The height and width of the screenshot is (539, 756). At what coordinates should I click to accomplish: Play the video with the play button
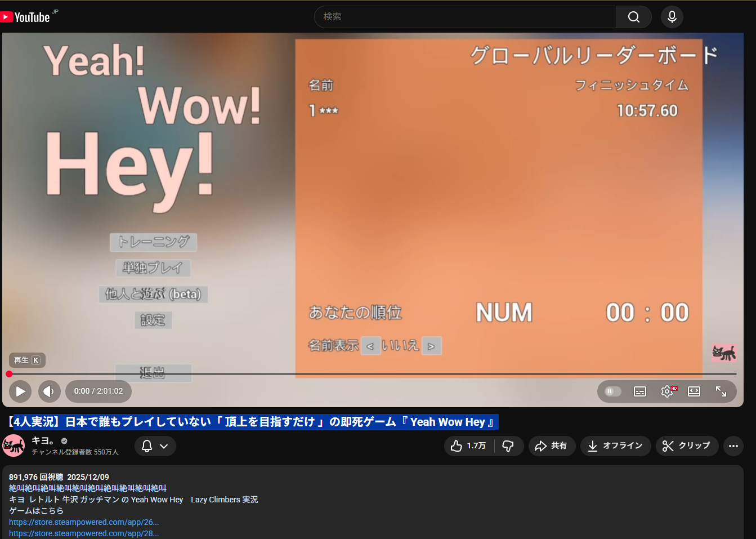pyautogui.click(x=20, y=391)
